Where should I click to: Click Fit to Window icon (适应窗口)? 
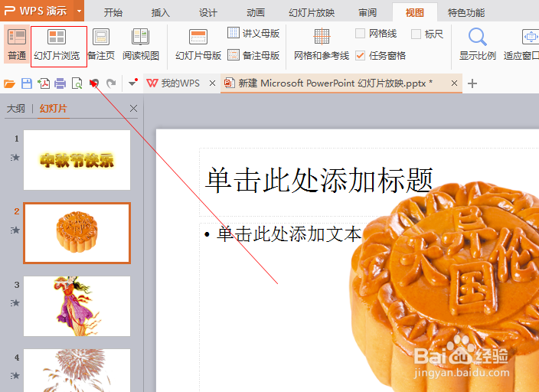tap(530, 37)
